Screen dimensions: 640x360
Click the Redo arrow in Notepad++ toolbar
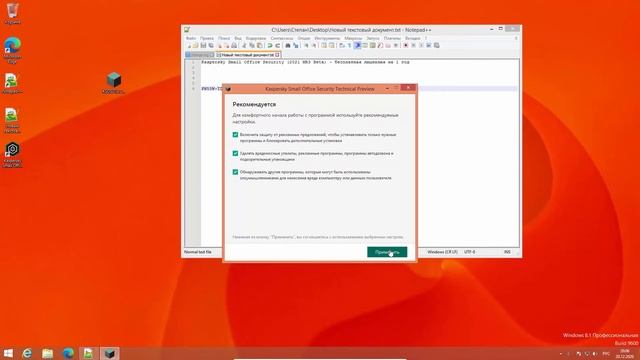[278, 45]
